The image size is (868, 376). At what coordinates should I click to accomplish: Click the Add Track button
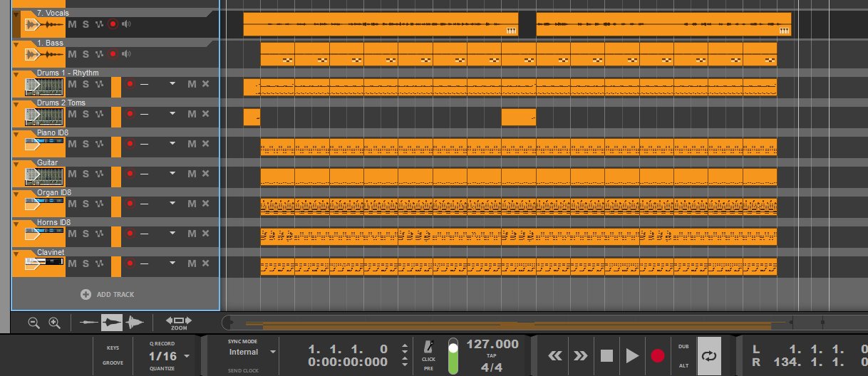(108, 294)
